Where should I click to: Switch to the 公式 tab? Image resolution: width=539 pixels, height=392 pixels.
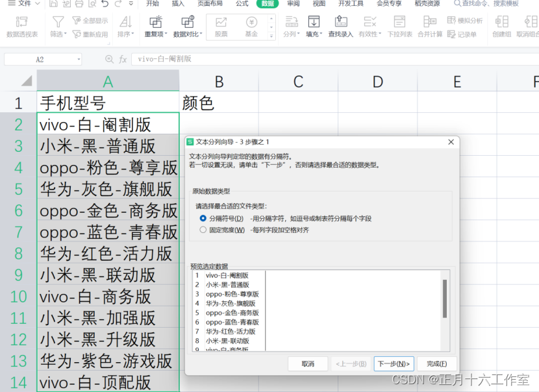coord(242,3)
